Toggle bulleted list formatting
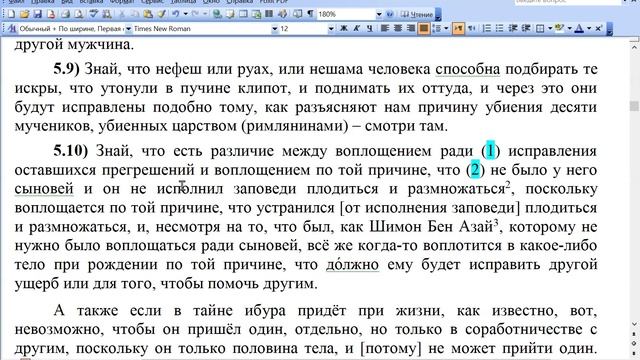Screen dimensions: 640x360 click(x=500, y=28)
